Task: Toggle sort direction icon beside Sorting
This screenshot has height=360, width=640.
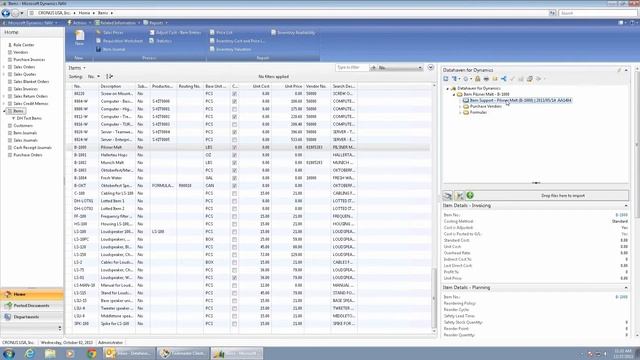Action: [109, 76]
